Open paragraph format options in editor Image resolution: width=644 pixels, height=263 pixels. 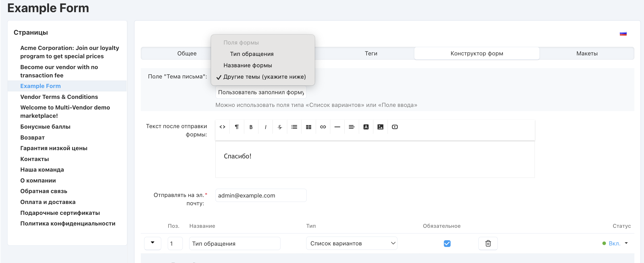coord(237,127)
